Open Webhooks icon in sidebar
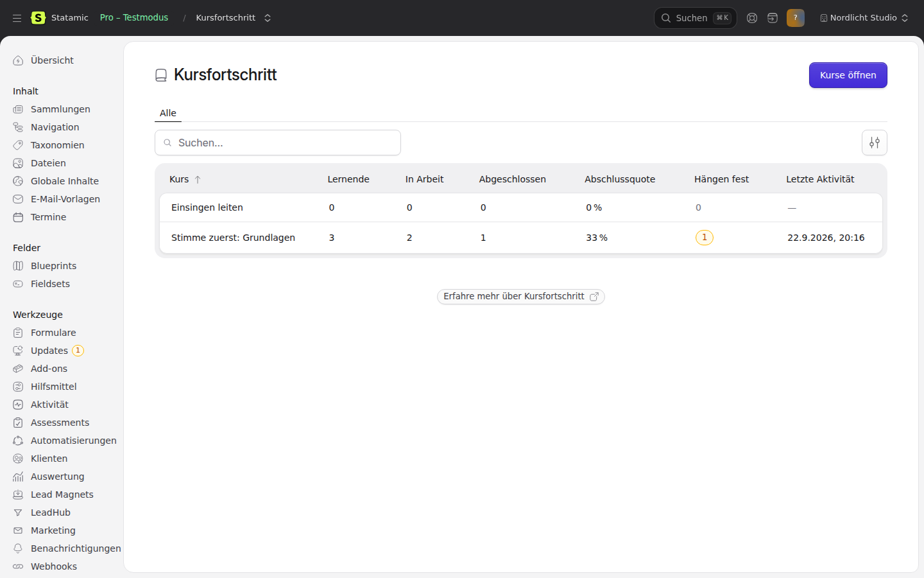The width and height of the screenshot is (924, 578). click(18, 566)
